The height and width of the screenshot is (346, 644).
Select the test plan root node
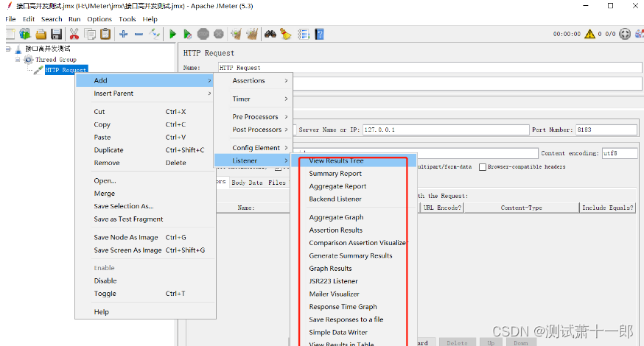[48, 49]
